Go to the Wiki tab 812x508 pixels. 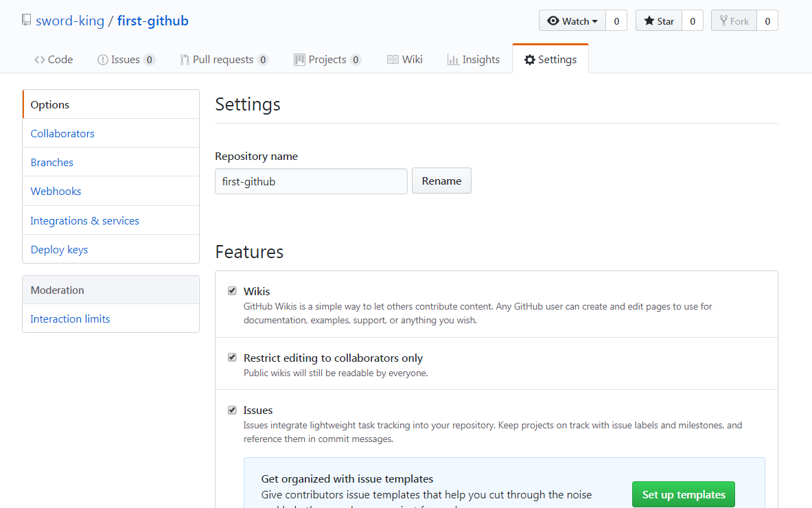(404, 60)
